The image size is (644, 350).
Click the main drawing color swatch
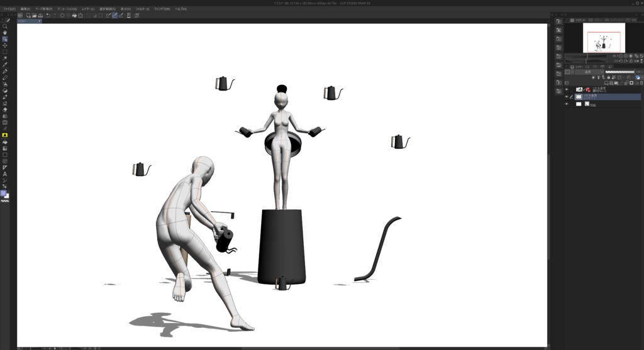(3, 194)
